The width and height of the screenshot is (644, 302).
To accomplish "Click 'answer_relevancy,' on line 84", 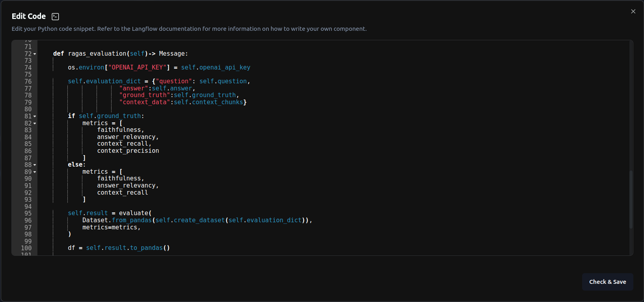I will (x=128, y=137).
